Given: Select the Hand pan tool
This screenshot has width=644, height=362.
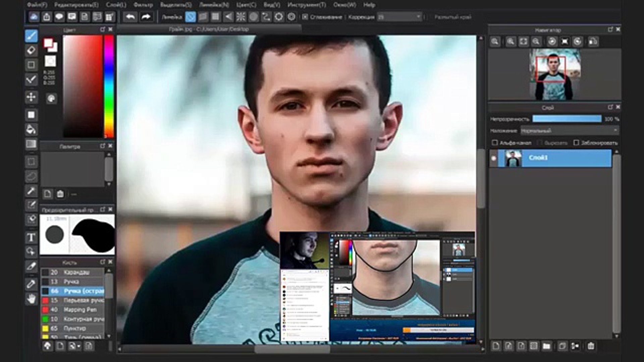Looking at the screenshot, I should pyautogui.click(x=31, y=298).
